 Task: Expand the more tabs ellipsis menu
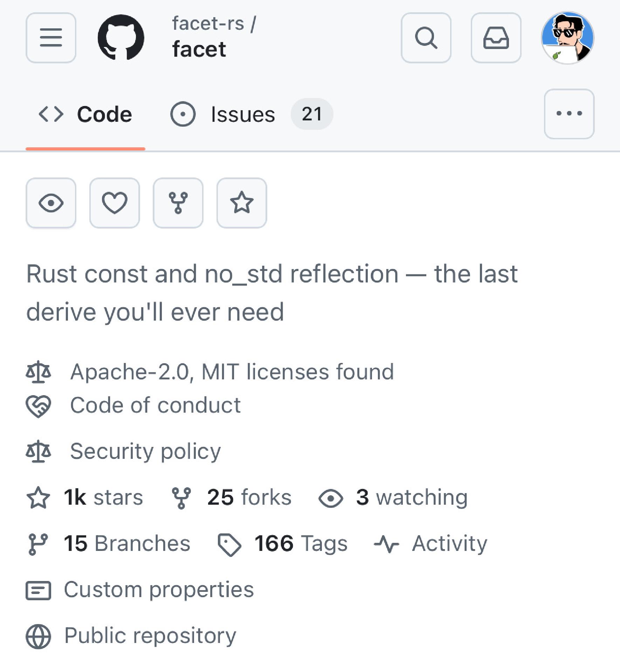[569, 114]
